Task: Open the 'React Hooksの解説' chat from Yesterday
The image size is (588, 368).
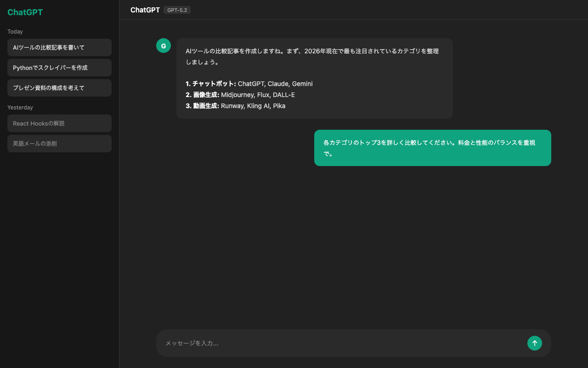Action: click(x=59, y=123)
